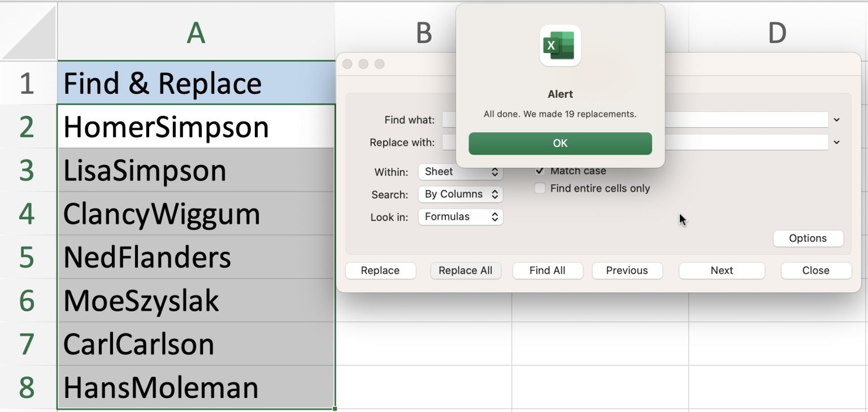The image size is (868, 412).
Task: Open the Search dropdown set to By Columns
Action: pyautogui.click(x=460, y=194)
